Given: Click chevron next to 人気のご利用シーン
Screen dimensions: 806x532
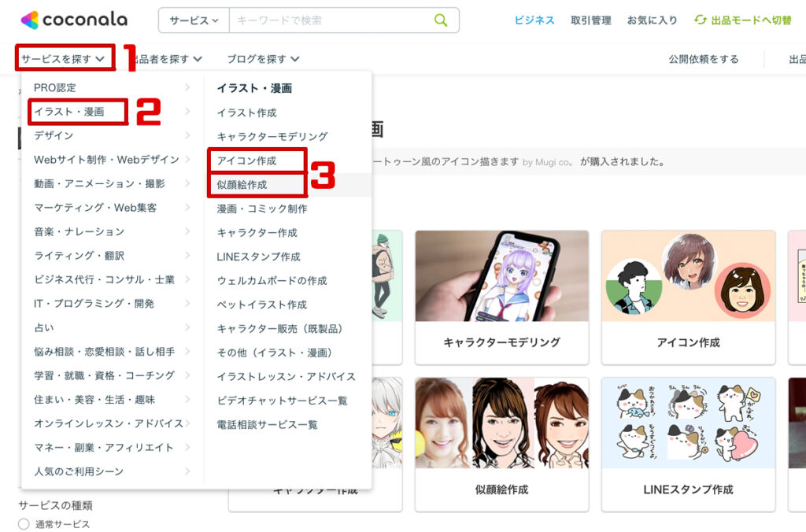Looking at the screenshot, I should coord(187,471).
